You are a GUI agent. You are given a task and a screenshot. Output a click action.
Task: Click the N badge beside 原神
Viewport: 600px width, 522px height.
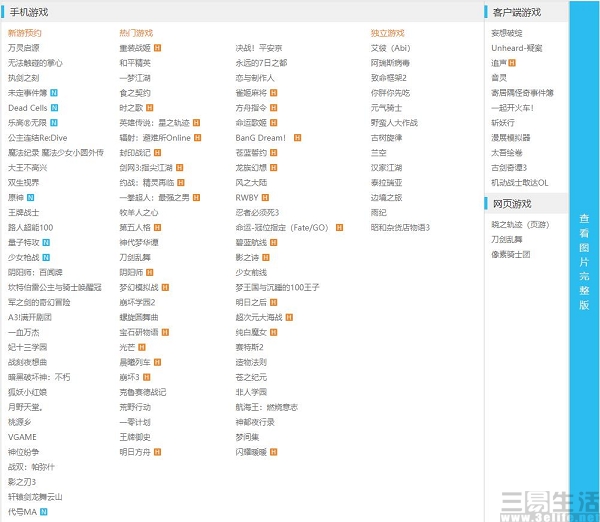(x=31, y=198)
